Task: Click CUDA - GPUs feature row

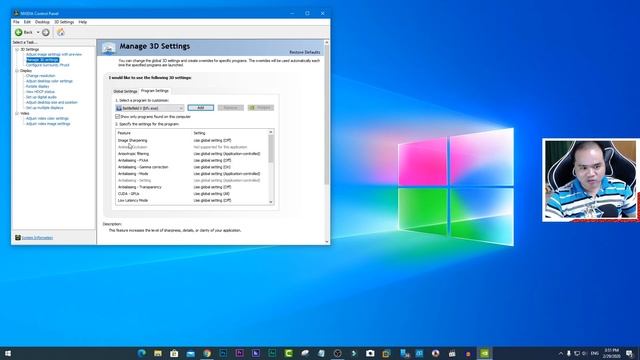Action: coord(192,194)
